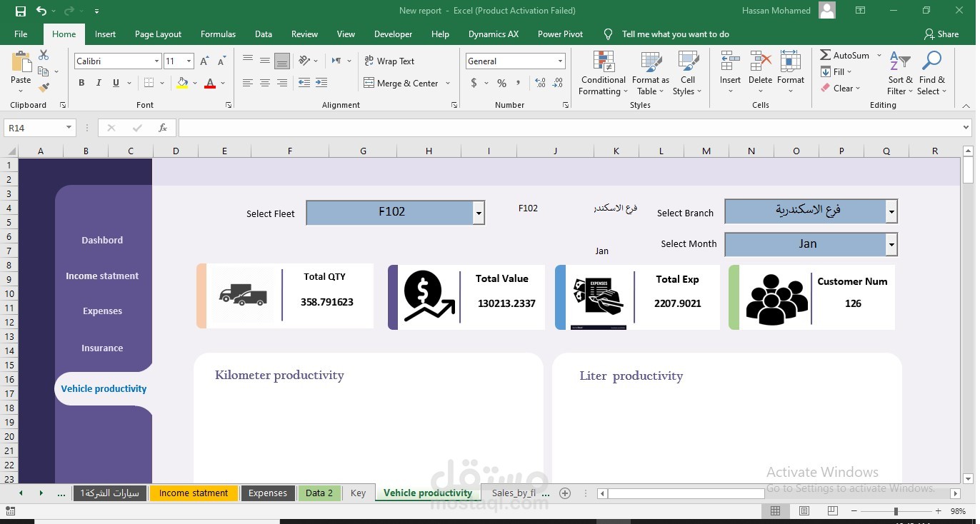Toggle Italic formatting

(x=99, y=83)
